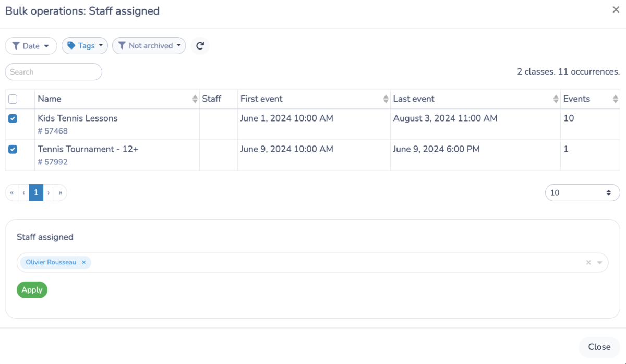Uncheck the Kids Tennis Lessons row
Screen dimensions: 626x364
pos(14,118)
